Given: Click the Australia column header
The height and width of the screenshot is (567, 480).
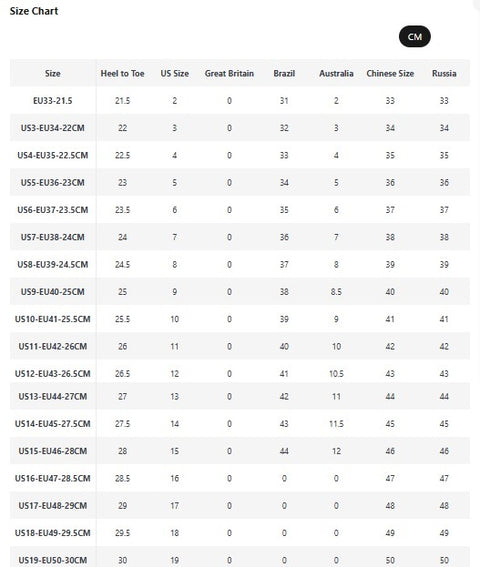Looking at the screenshot, I should 336,73.
